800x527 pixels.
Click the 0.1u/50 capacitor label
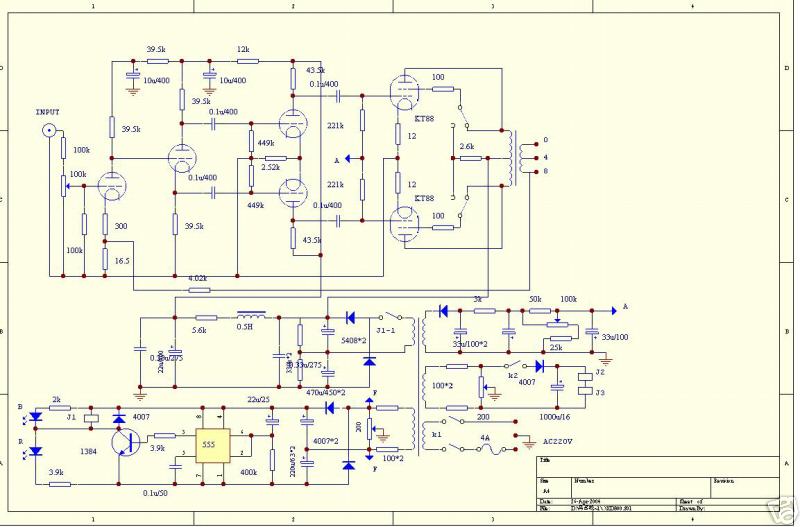coord(155,493)
